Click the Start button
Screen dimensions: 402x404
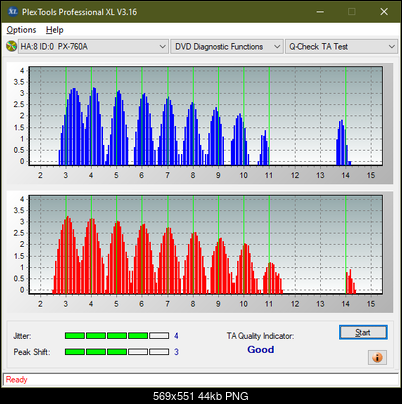(x=363, y=332)
